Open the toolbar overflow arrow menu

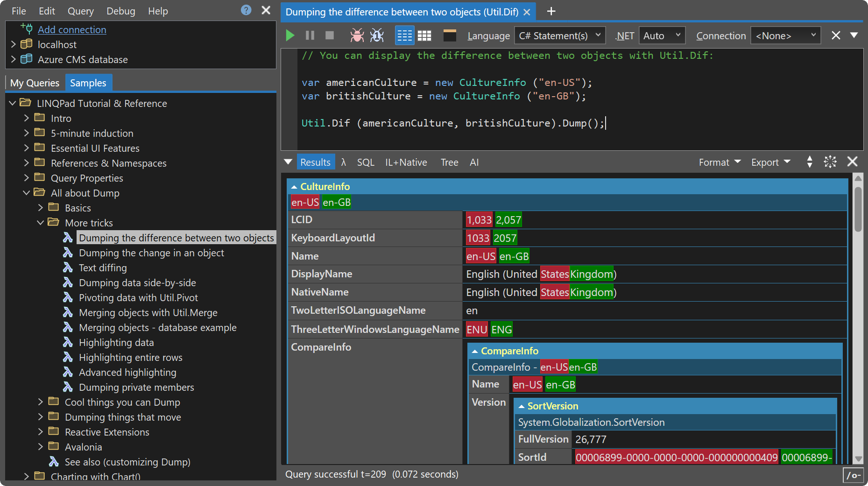click(854, 35)
